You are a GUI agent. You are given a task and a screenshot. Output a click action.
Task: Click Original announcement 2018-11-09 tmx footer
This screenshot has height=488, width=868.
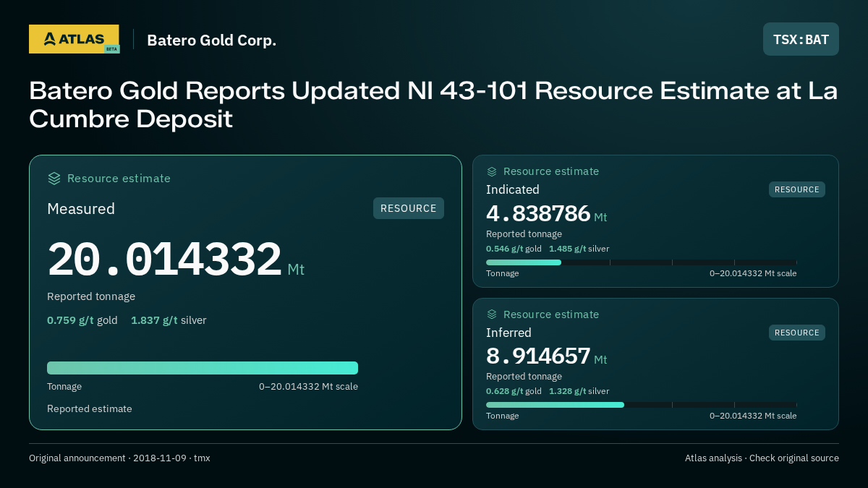(x=119, y=458)
